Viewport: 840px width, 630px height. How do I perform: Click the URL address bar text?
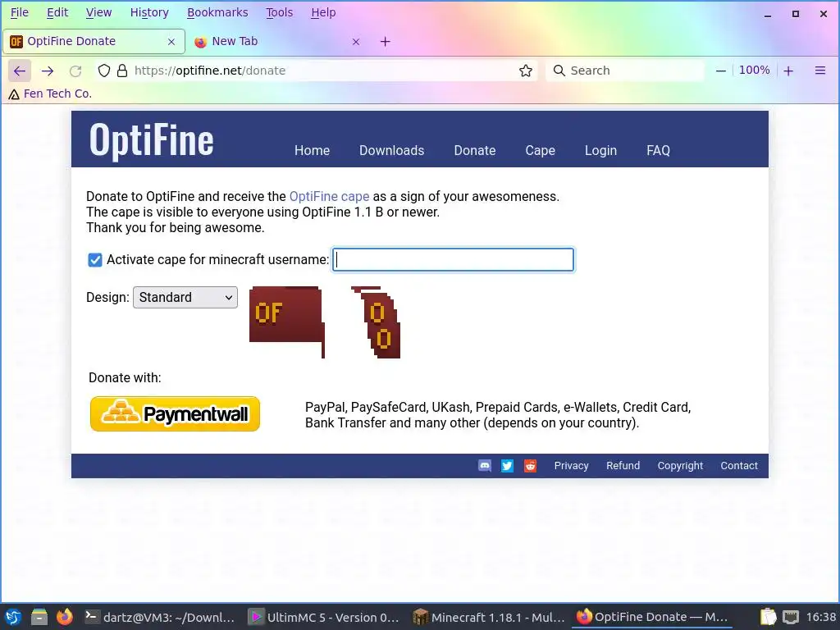click(210, 71)
